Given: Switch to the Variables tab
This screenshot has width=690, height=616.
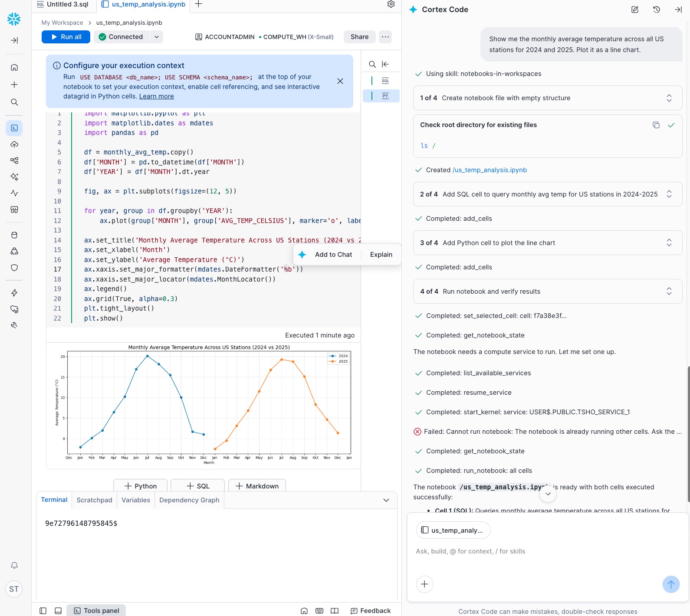Looking at the screenshot, I should coord(135,500).
